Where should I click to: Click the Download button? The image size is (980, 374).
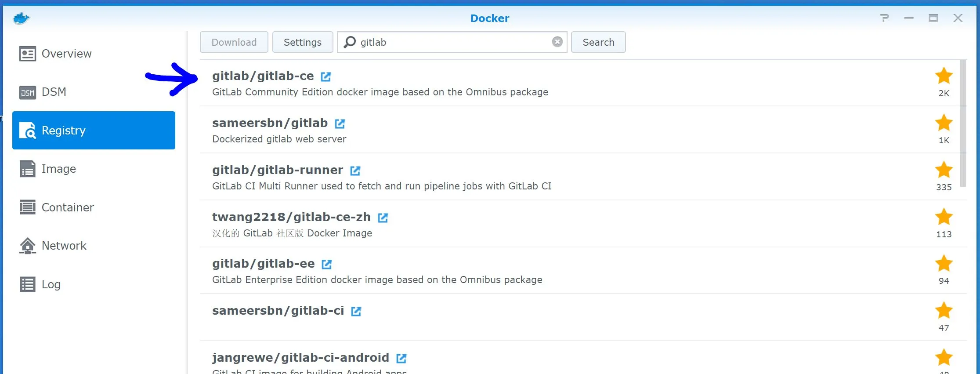pos(234,42)
